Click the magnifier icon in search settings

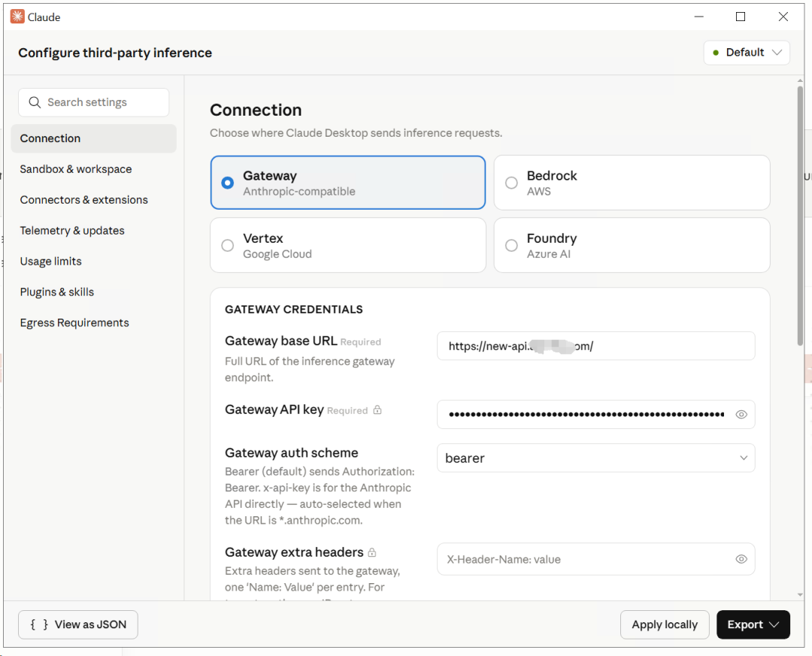tap(34, 102)
